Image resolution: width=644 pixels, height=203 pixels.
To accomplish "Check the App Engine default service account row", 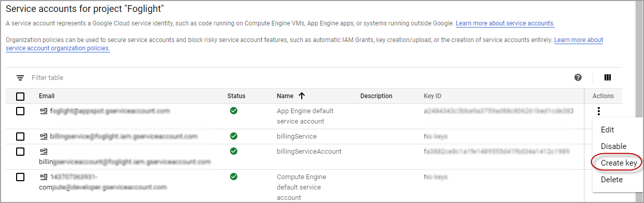I will [x=20, y=111].
